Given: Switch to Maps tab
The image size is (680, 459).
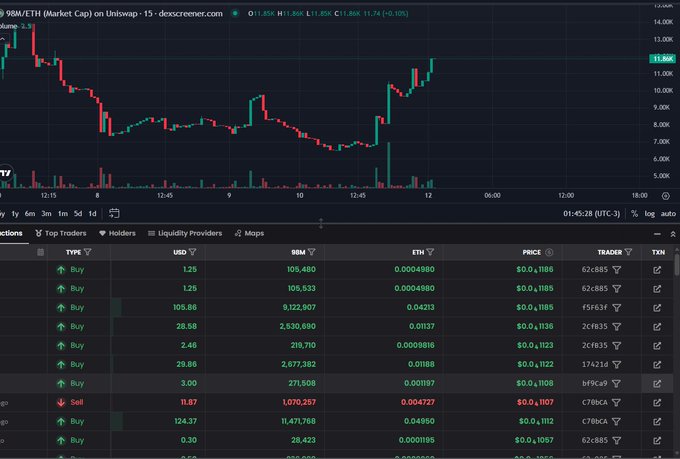Looking at the screenshot, I should [249, 233].
